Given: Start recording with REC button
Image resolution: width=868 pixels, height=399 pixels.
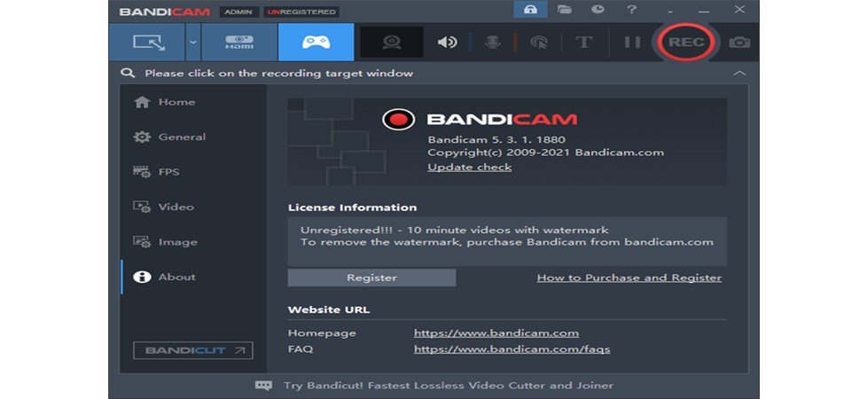Looking at the screenshot, I should [x=686, y=42].
